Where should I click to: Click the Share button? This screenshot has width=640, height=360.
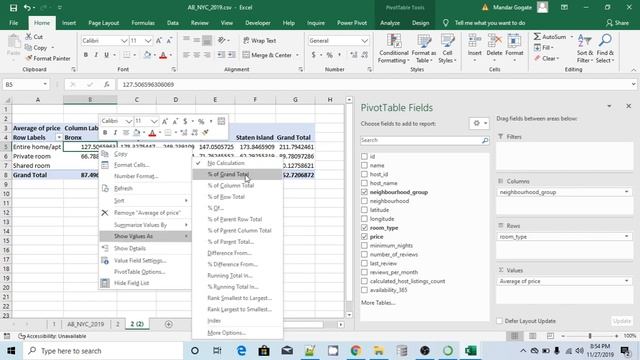point(618,23)
